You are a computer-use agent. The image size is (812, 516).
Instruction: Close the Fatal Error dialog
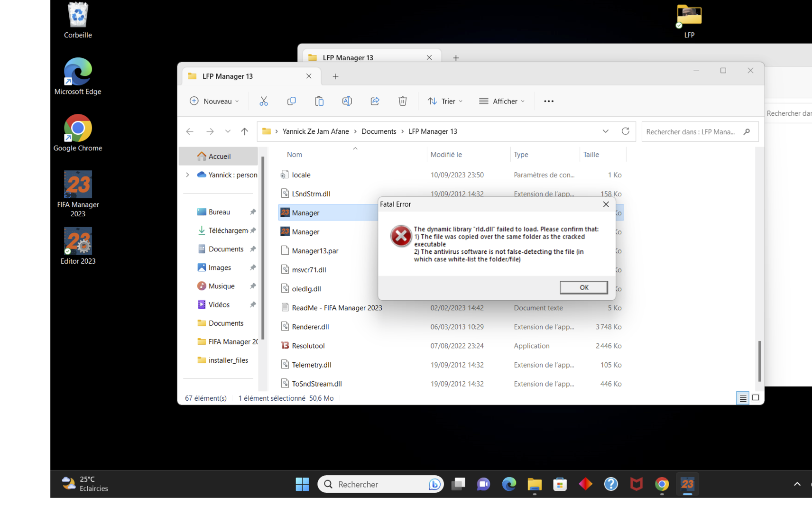606,204
